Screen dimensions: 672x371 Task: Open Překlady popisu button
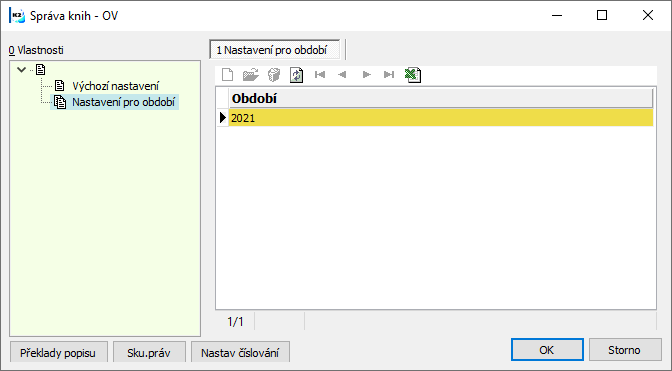pyautogui.click(x=58, y=353)
